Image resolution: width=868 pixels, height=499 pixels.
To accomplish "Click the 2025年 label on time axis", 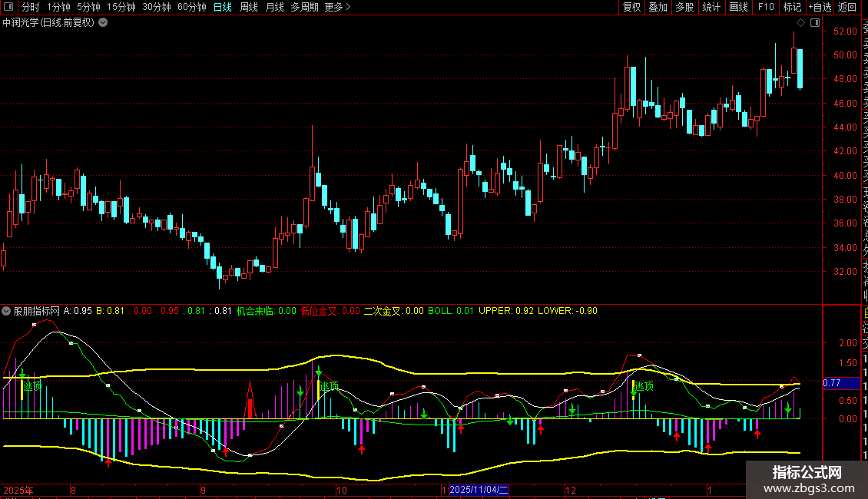I will click(x=18, y=490).
